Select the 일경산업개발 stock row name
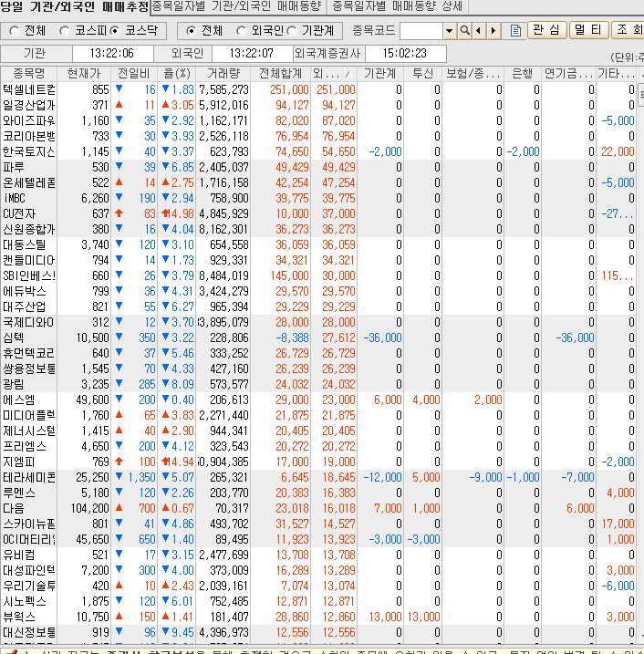This screenshot has width=644, height=654. 29,105
